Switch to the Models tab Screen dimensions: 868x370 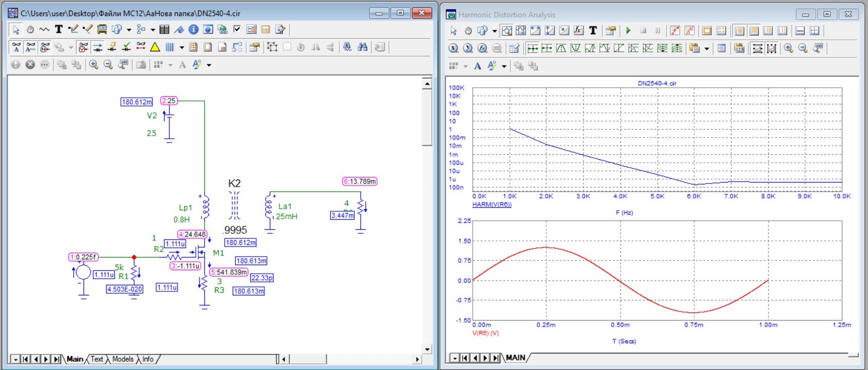click(123, 359)
